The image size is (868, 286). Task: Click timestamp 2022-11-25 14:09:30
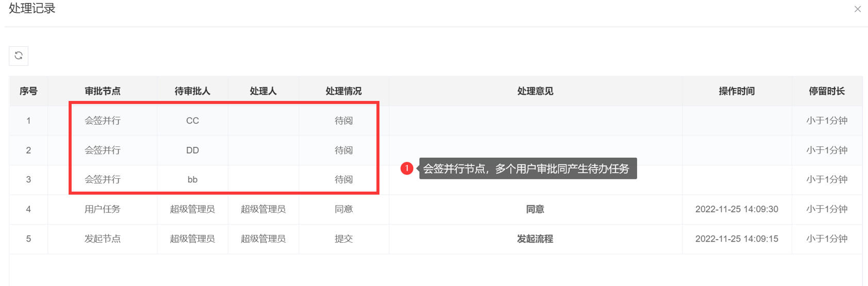click(737, 209)
